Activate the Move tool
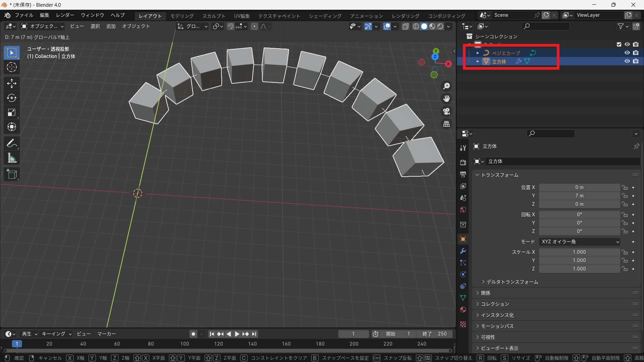The height and width of the screenshot is (362, 644). (12, 83)
